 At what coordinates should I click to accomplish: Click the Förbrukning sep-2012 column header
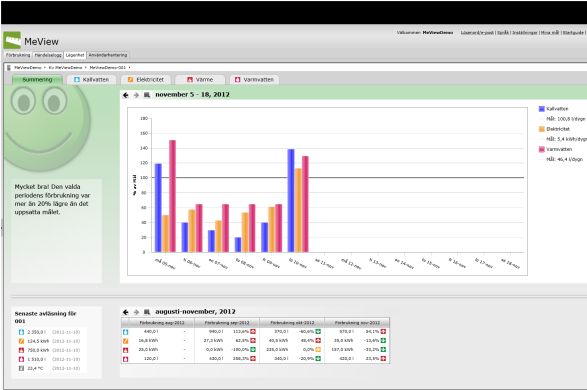(227, 323)
